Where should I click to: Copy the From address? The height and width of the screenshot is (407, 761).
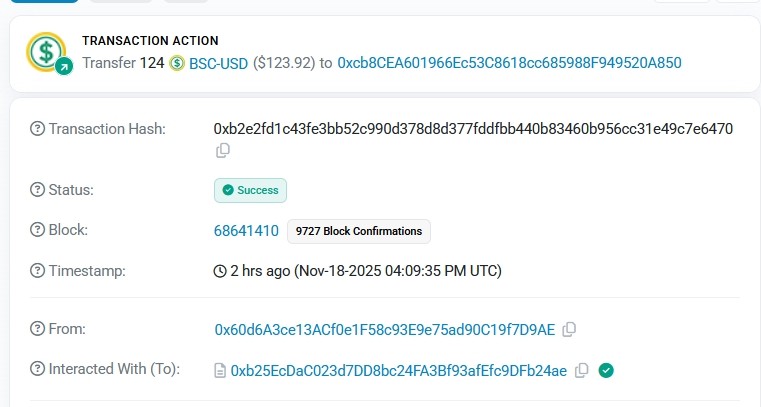(569, 329)
